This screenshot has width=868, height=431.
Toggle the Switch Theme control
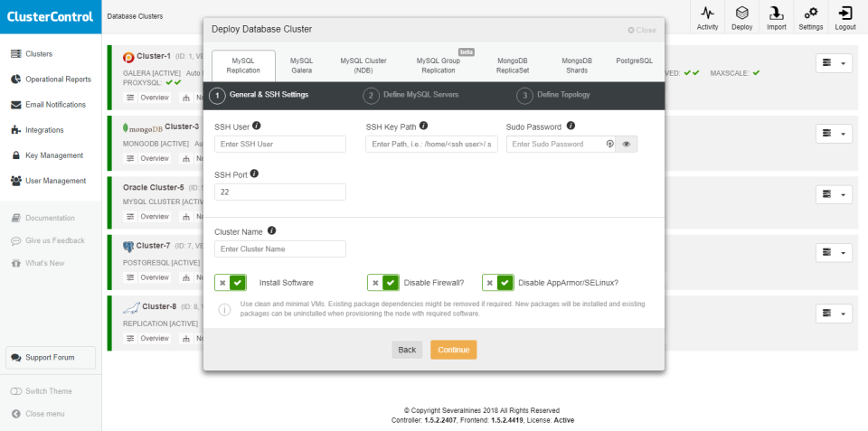click(x=42, y=391)
